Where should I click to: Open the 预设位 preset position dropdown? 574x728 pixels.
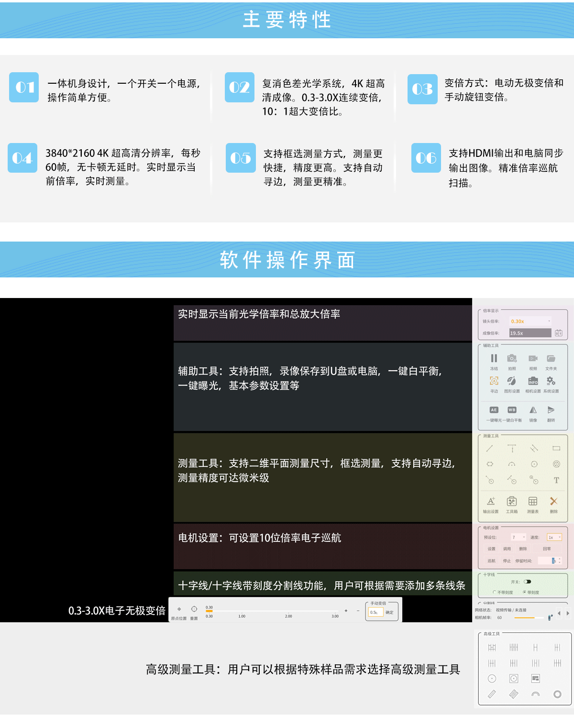tap(519, 537)
